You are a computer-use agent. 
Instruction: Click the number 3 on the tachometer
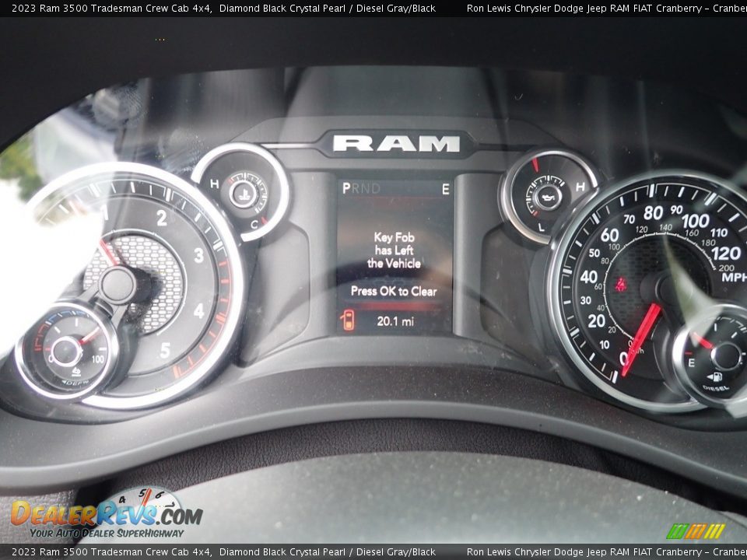click(x=198, y=255)
